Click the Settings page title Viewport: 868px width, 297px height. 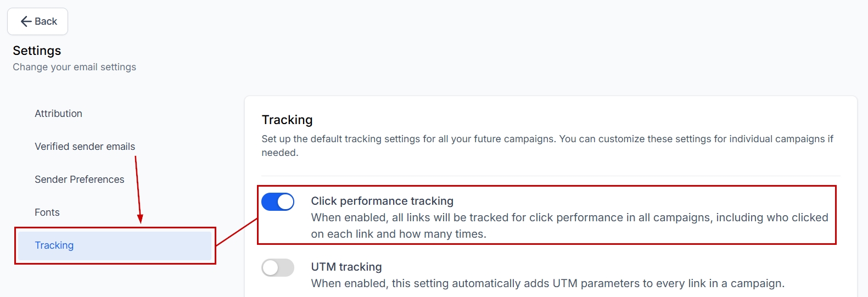click(37, 51)
